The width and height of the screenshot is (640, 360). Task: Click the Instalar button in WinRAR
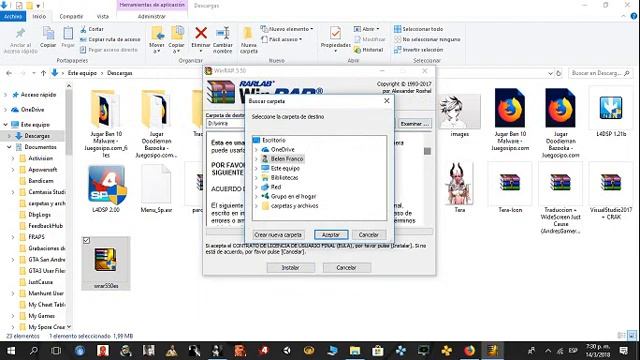[291, 268]
